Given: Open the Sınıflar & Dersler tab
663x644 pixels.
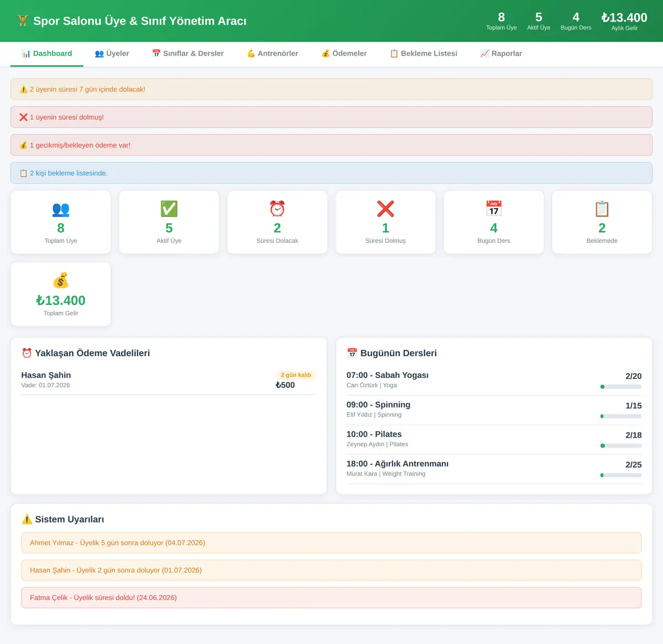Looking at the screenshot, I should click(x=188, y=54).
